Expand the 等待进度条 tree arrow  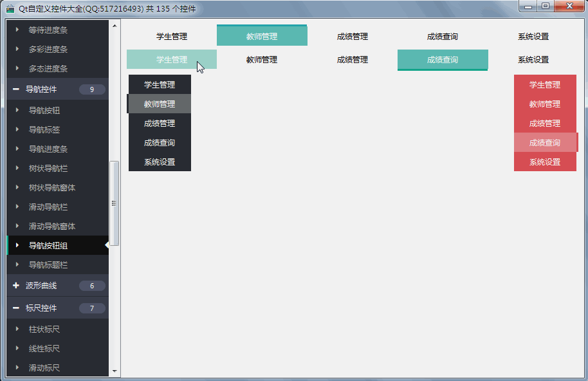click(x=17, y=29)
